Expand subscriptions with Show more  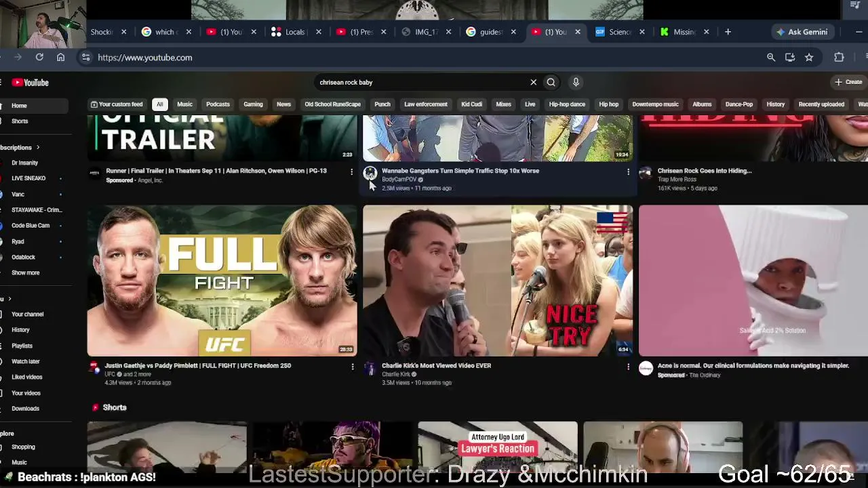point(26,273)
